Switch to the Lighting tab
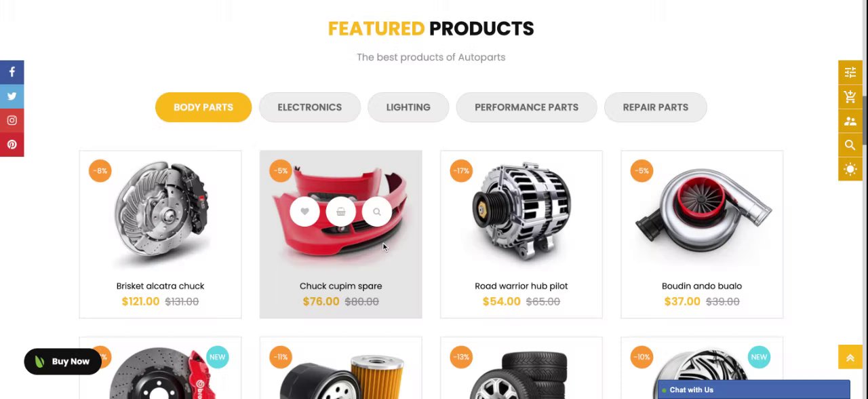 [x=408, y=107]
